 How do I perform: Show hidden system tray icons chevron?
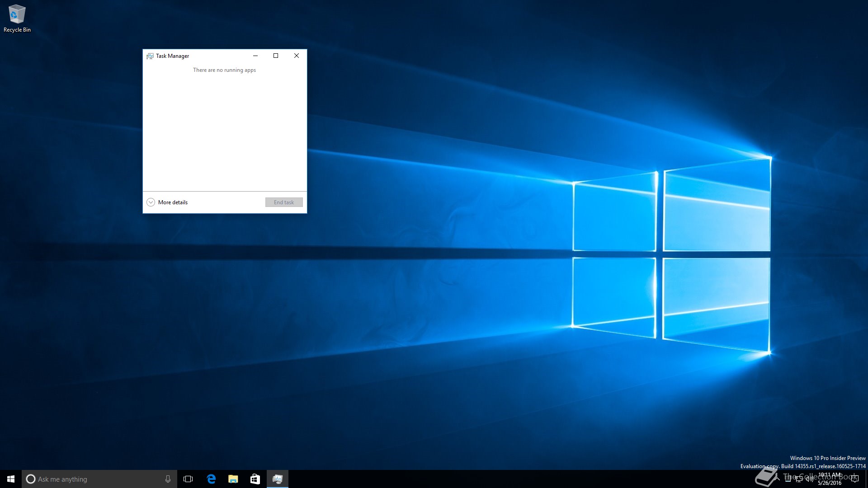coord(777,479)
